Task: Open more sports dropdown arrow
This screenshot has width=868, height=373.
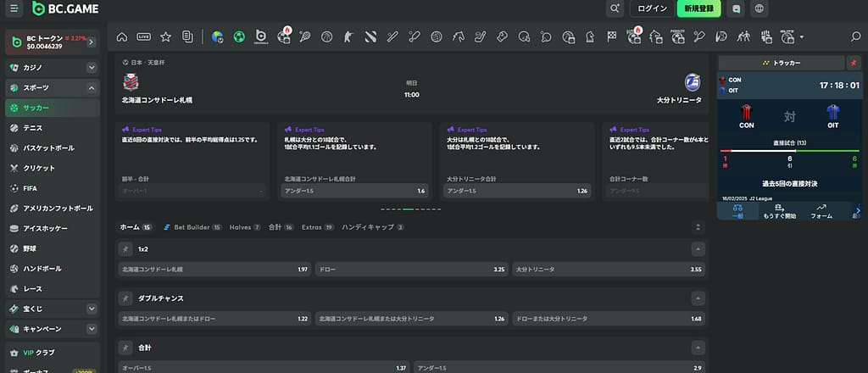Action: tap(802, 37)
